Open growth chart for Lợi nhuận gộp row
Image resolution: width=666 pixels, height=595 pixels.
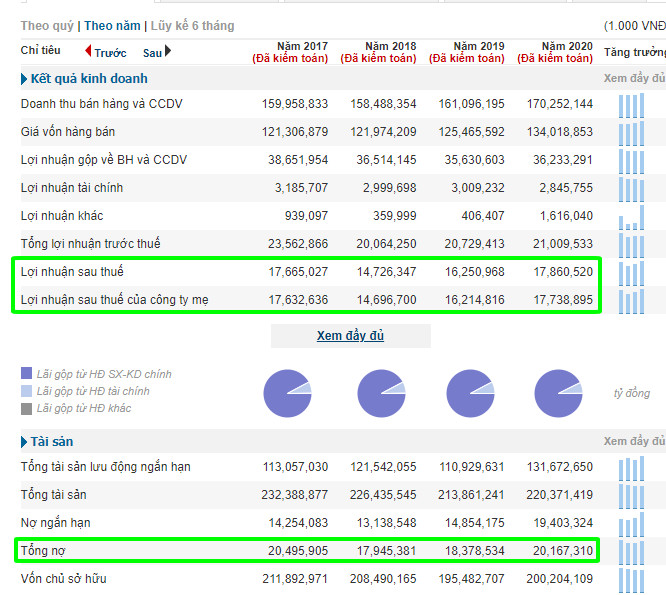pos(632,161)
